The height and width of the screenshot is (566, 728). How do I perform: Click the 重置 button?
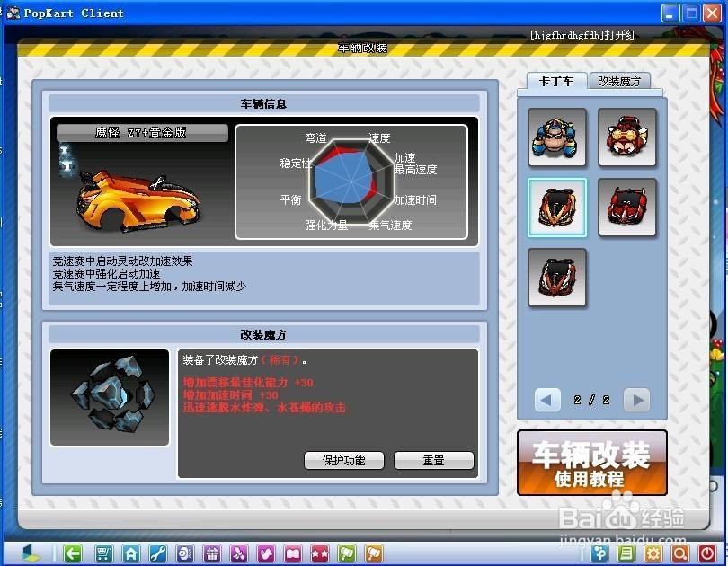point(433,461)
